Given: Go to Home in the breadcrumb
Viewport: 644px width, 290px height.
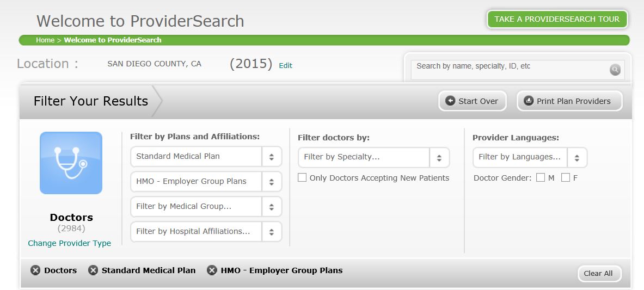Looking at the screenshot, I should point(45,40).
